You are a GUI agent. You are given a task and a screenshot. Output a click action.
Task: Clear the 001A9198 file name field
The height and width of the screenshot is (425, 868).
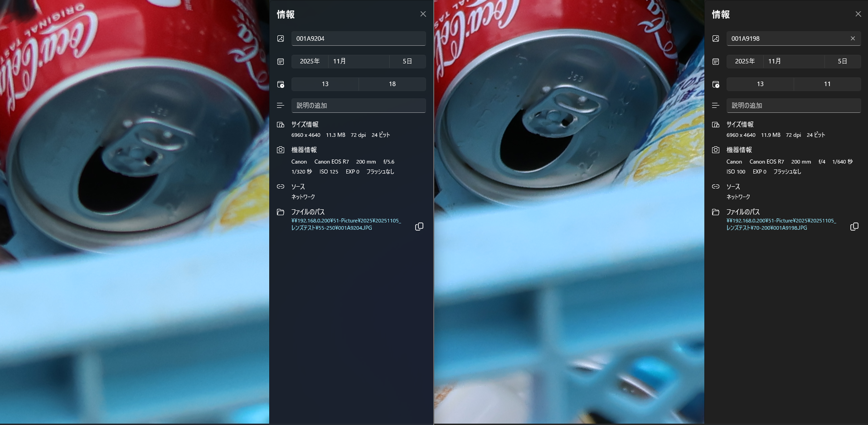pos(853,39)
